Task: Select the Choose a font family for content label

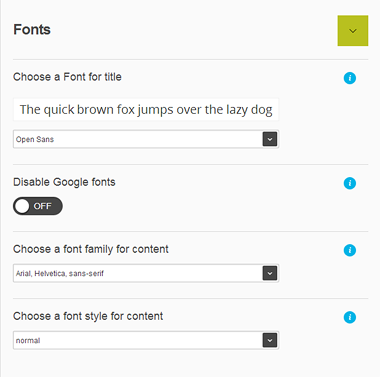Action: click(91, 249)
